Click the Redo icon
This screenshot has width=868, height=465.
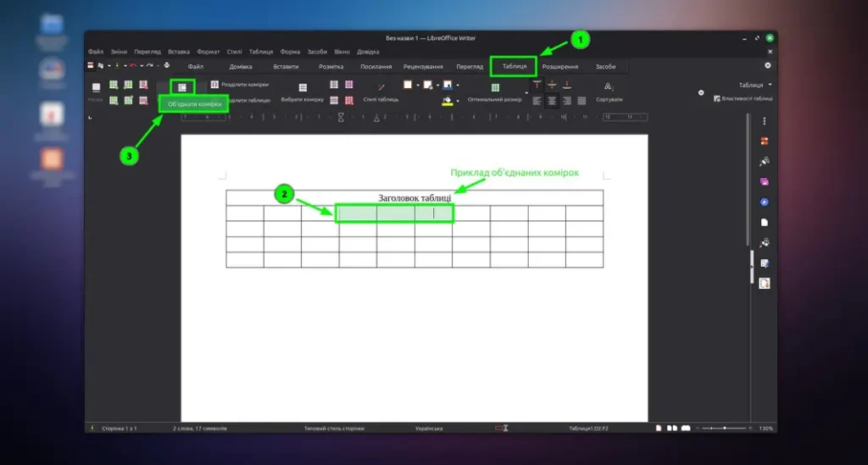(x=149, y=65)
